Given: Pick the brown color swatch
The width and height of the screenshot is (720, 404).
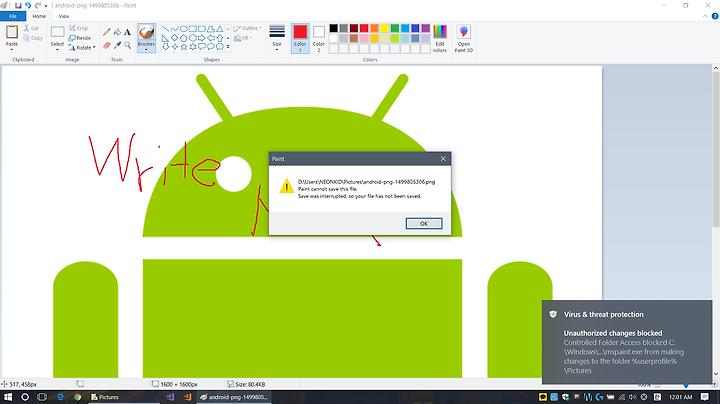Looking at the screenshot, I should pos(354,39).
